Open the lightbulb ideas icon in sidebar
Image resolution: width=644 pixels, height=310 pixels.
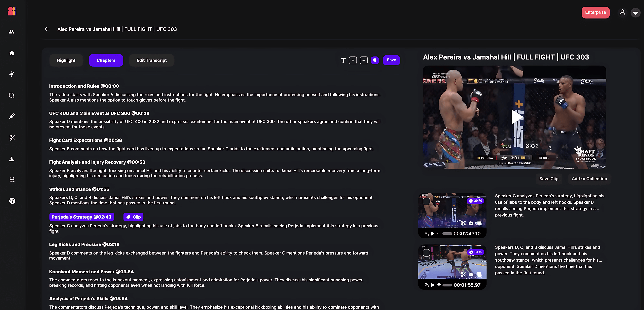point(11,74)
